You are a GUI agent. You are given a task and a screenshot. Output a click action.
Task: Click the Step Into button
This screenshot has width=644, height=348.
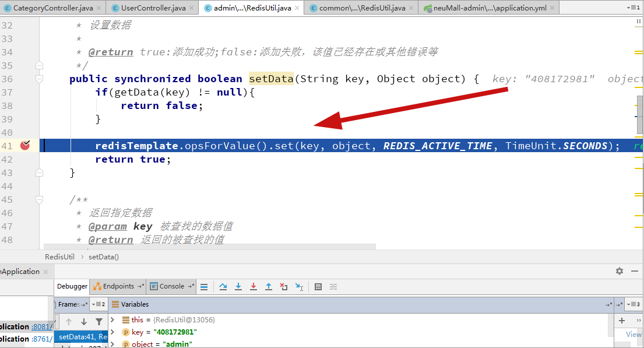point(238,287)
